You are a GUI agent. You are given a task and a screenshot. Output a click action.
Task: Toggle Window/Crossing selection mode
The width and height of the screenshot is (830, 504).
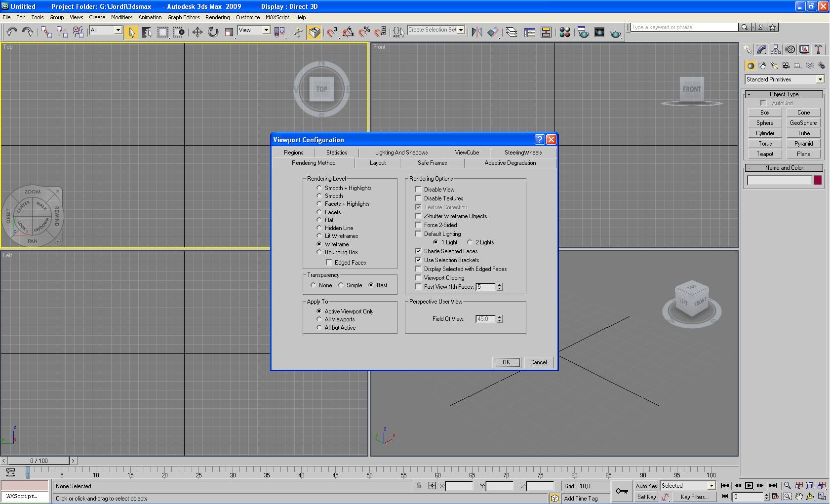pos(179,32)
